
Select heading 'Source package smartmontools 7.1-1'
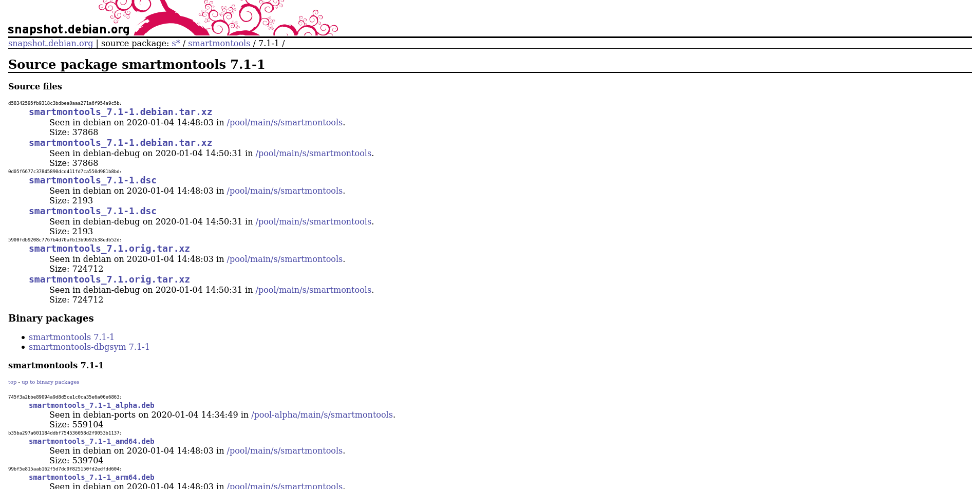pyautogui.click(x=137, y=64)
